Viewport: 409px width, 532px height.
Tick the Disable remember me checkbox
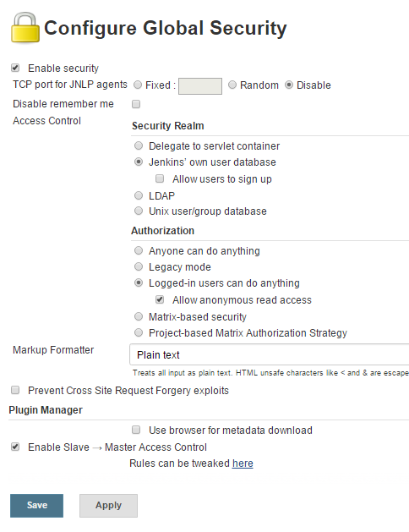(136, 104)
